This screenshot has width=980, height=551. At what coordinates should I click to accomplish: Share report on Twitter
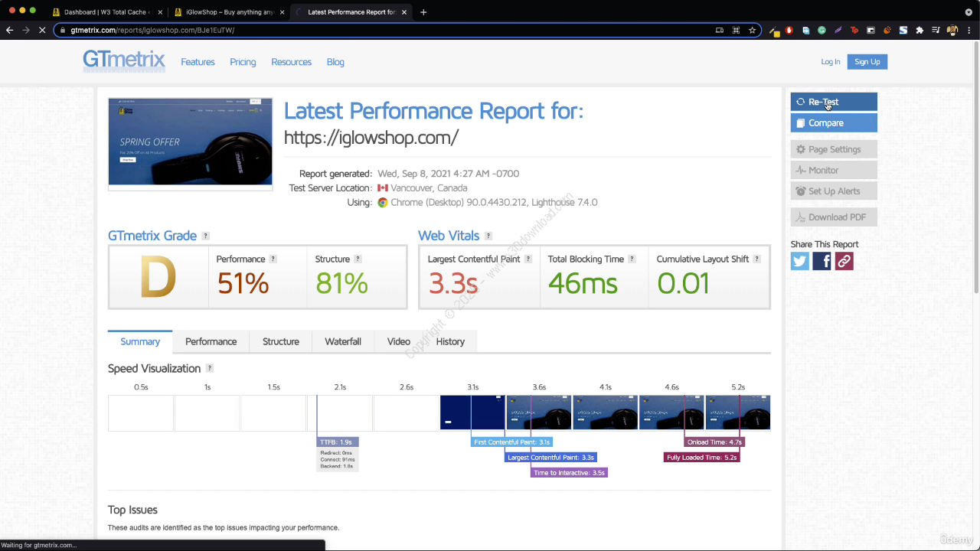tap(800, 261)
